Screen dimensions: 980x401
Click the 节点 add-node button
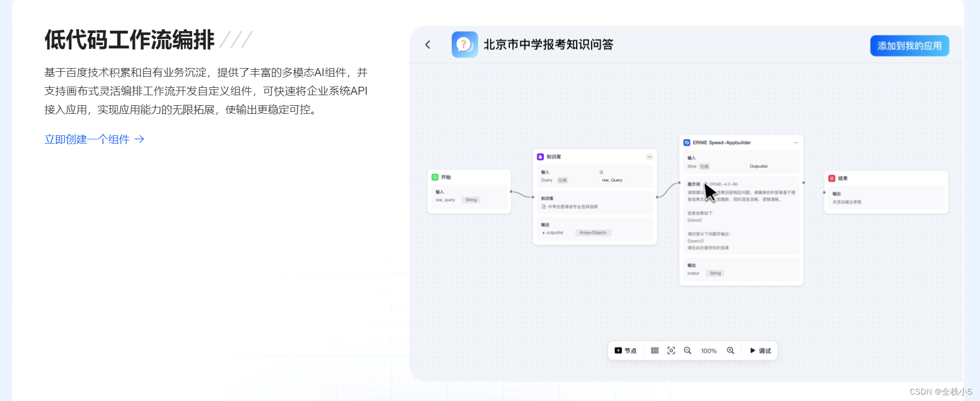tap(626, 350)
